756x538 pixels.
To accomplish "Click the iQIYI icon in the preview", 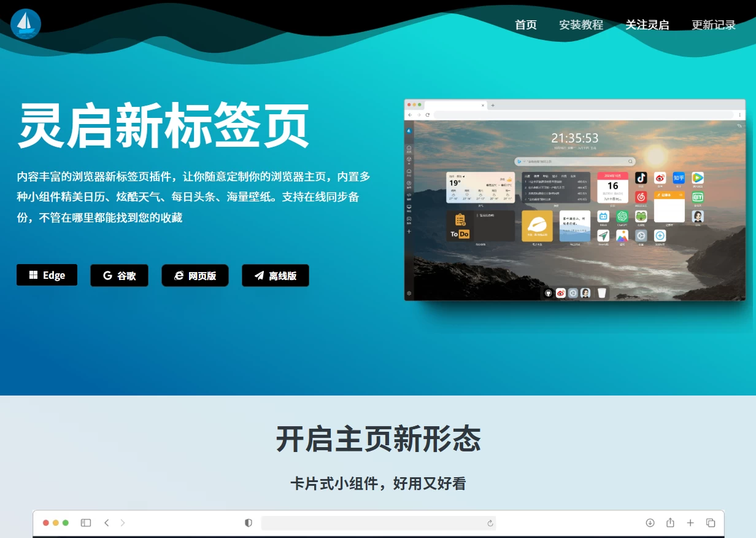I will click(698, 198).
